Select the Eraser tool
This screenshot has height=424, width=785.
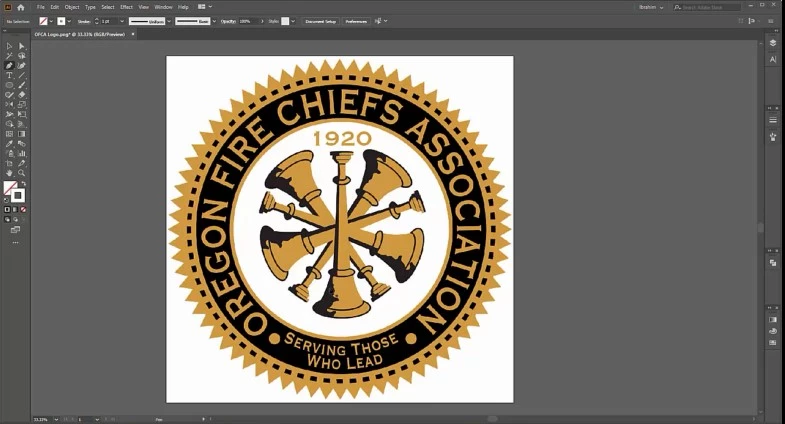[22, 95]
